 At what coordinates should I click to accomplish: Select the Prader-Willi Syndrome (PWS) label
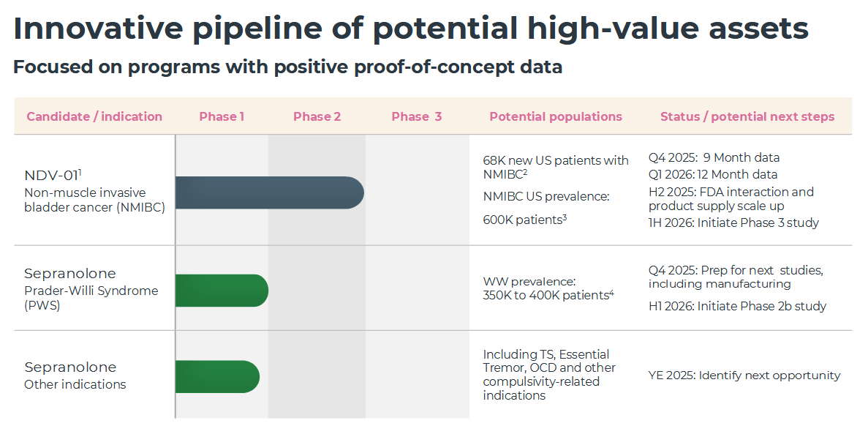click(x=91, y=298)
